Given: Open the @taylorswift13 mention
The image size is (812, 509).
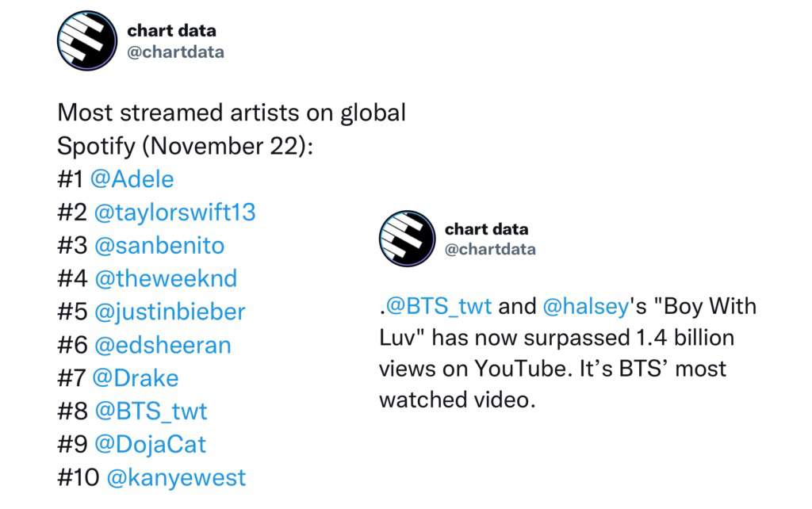Looking at the screenshot, I should click(x=175, y=212).
